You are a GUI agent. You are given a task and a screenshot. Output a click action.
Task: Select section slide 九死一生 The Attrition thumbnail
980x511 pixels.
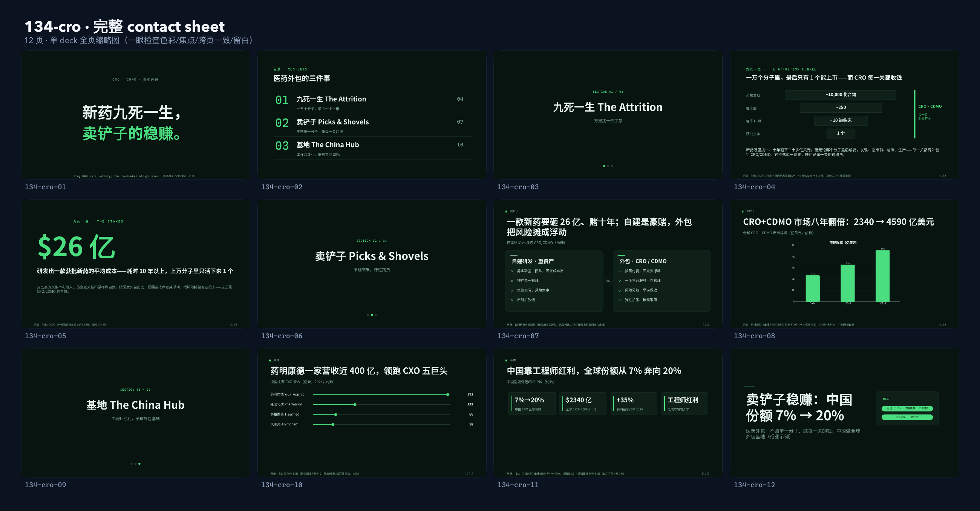(x=608, y=115)
